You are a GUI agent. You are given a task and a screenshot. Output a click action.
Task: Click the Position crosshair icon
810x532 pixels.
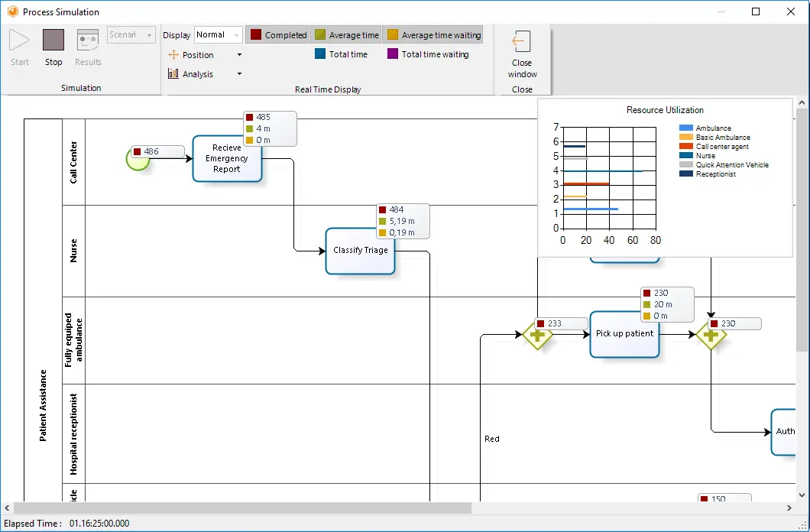173,54
